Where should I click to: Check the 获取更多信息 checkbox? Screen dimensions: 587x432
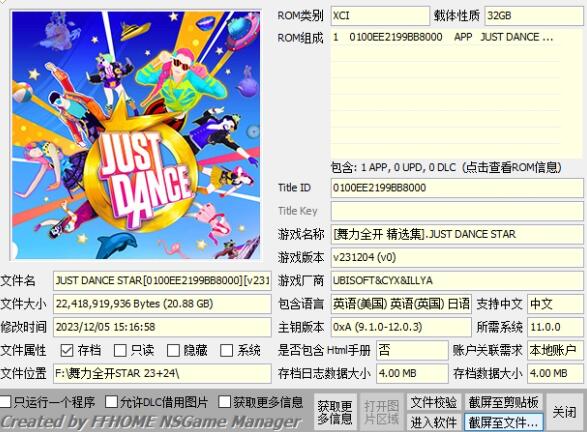coord(224,402)
